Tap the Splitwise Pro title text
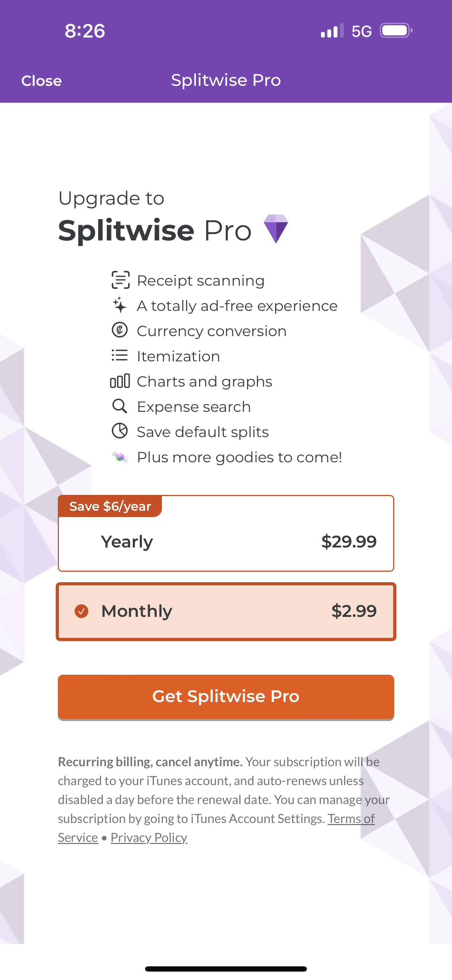Screen dimensions: 452x980 click(x=226, y=80)
